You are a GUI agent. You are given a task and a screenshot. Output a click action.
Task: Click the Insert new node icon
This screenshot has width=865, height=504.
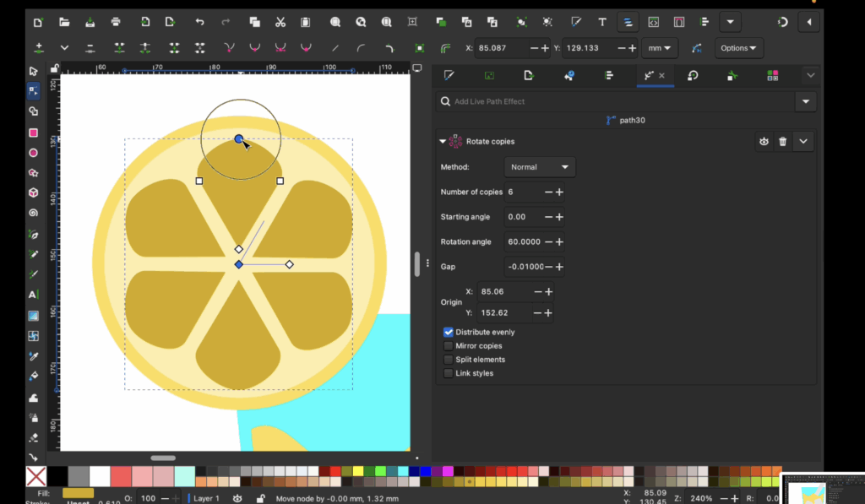pyautogui.click(x=39, y=48)
